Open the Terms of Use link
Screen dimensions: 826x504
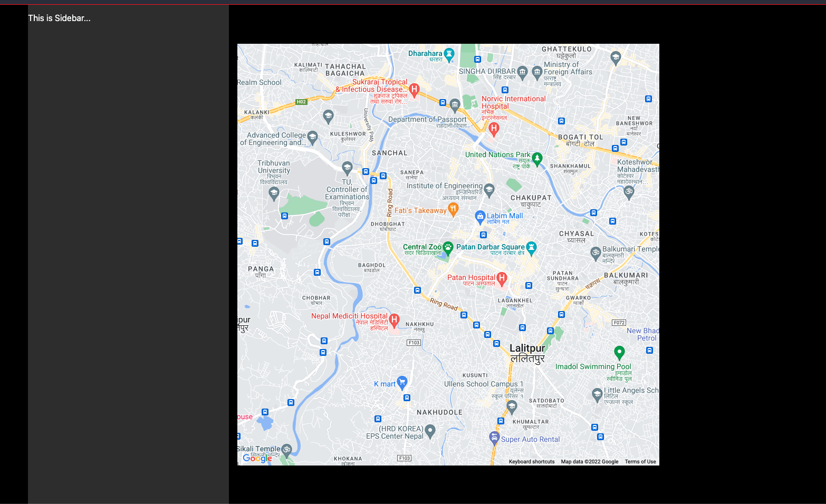[x=640, y=462]
